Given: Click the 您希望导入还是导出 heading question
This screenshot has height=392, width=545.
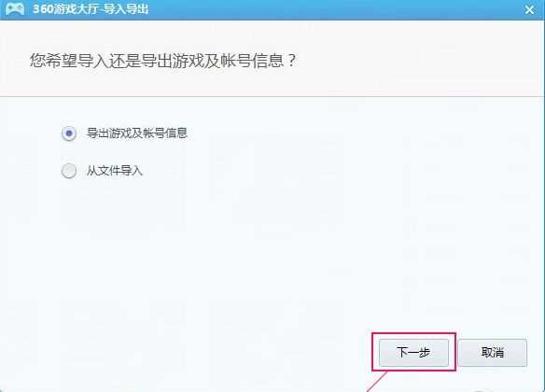Looking at the screenshot, I should [163, 61].
